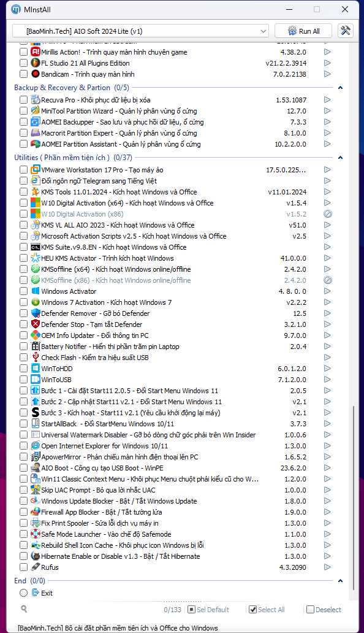The height and width of the screenshot is (633, 364).
Task: Click the Bandicam red record icon
Action: click(x=36, y=74)
